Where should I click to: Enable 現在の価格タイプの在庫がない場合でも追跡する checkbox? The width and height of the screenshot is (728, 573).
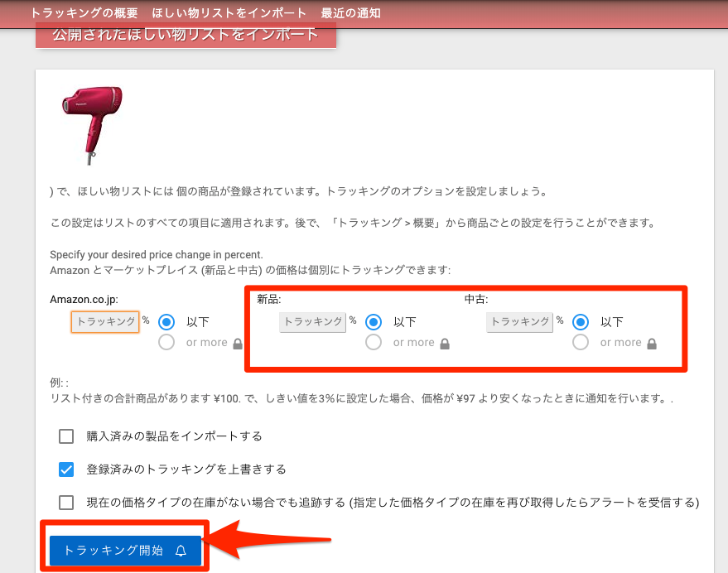pos(66,503)
